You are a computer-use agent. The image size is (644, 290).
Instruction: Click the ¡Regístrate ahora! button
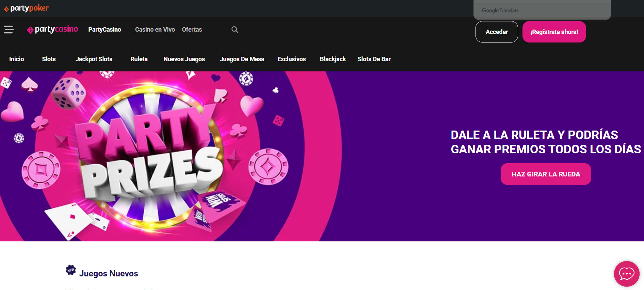[554, 32]
